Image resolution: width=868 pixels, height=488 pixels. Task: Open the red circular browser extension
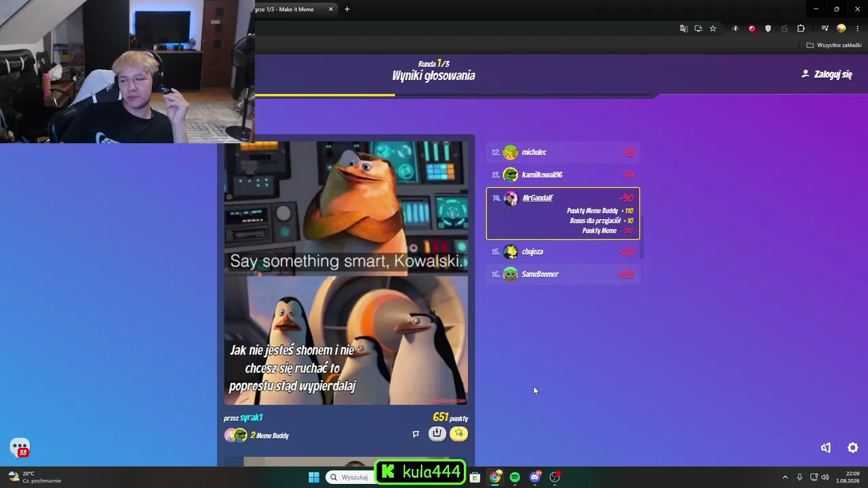click(x=751, y=28)
